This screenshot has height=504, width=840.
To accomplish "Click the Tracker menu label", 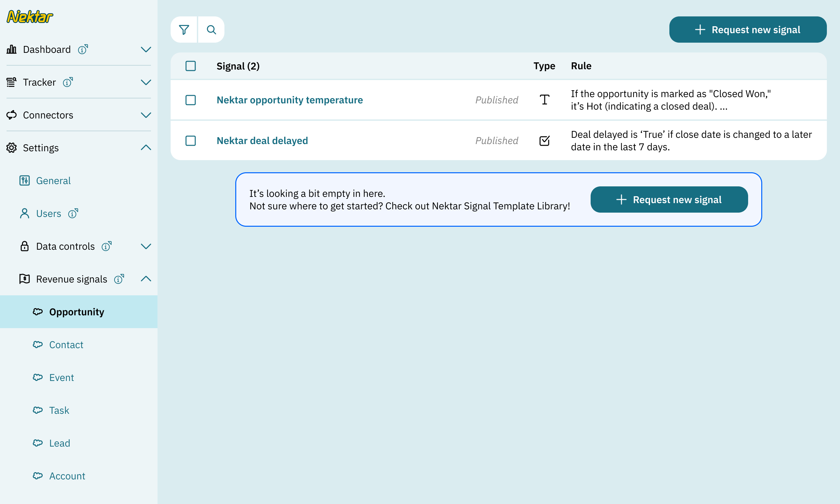I will click(39, 82).
